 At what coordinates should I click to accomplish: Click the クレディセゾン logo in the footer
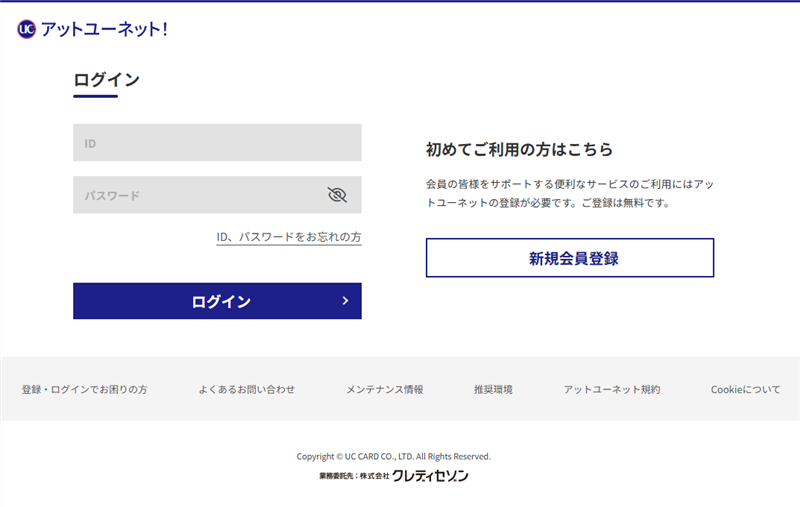tap(429, 476)
